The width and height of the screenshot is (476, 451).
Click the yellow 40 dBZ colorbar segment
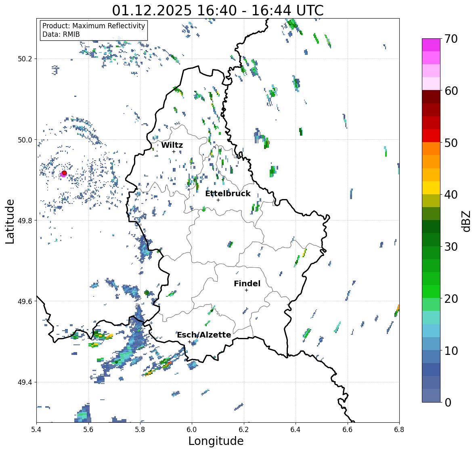(431, 188)
